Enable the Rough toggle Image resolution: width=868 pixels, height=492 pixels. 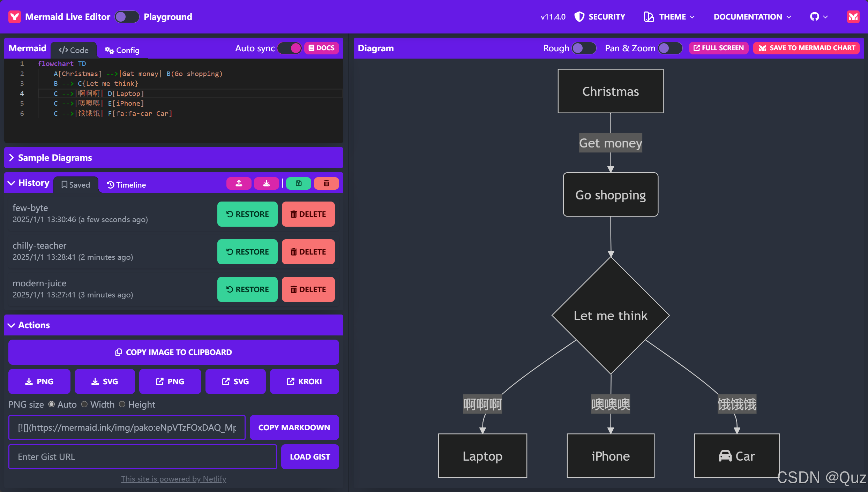point(584,48)
